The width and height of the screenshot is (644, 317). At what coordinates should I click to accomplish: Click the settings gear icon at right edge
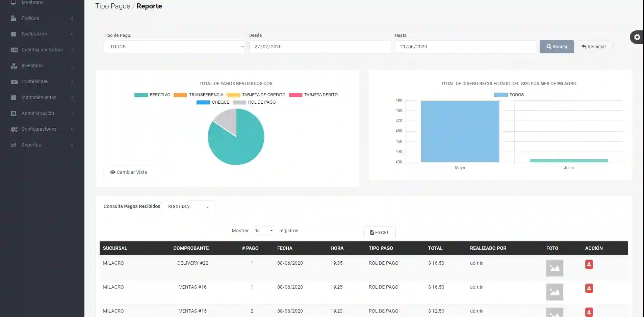click(x=637, y=37)
